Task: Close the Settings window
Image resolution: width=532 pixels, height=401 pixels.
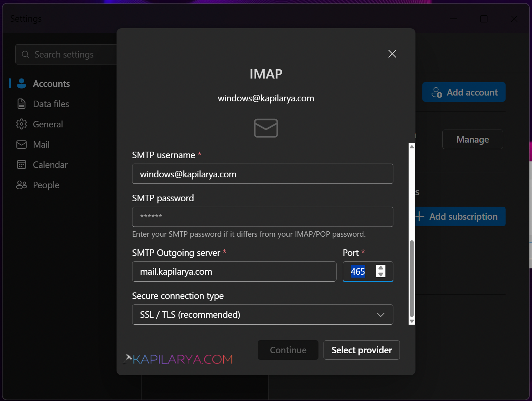Action: click(514, 19)
